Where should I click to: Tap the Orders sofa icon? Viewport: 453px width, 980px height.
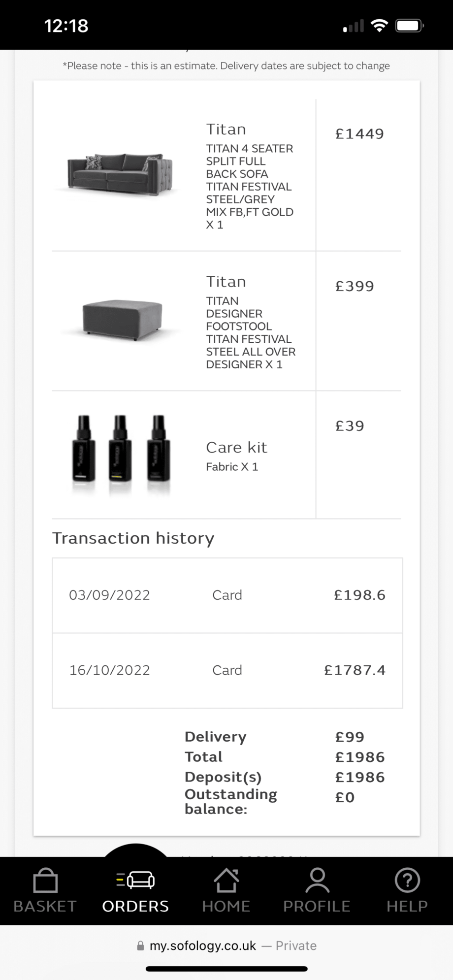tap(135, 880)
